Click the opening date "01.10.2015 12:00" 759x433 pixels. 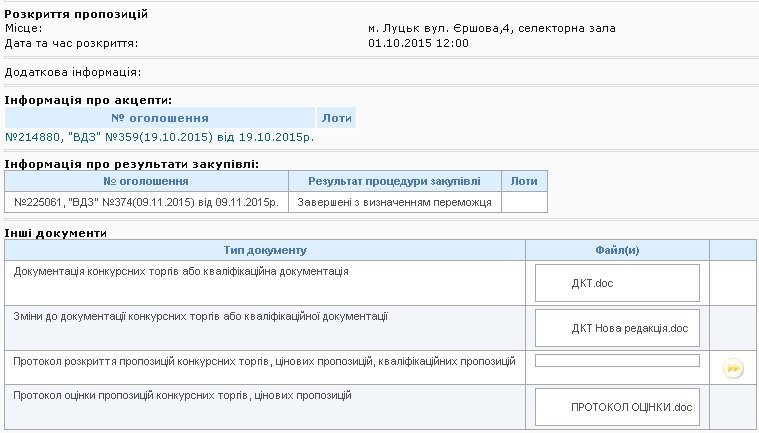(418, 44)
